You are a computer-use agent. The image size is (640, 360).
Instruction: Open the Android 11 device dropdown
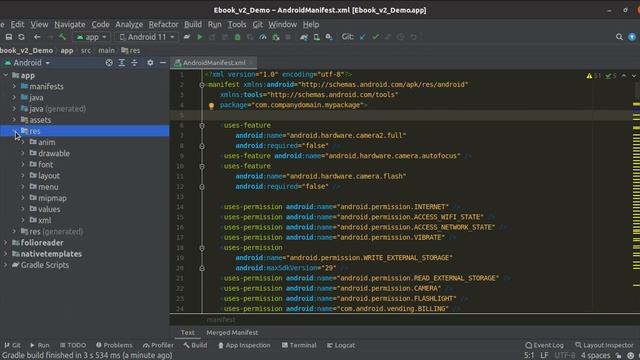click(147, 37)
